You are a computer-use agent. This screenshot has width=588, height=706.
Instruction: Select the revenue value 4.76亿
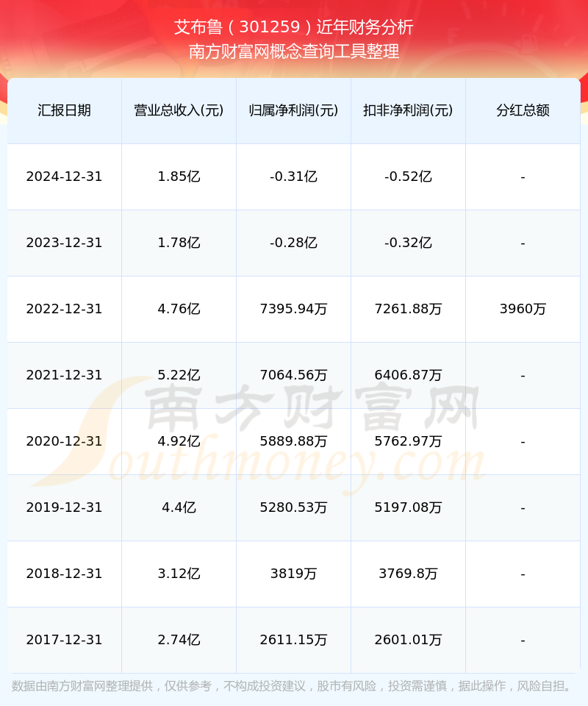179,309
